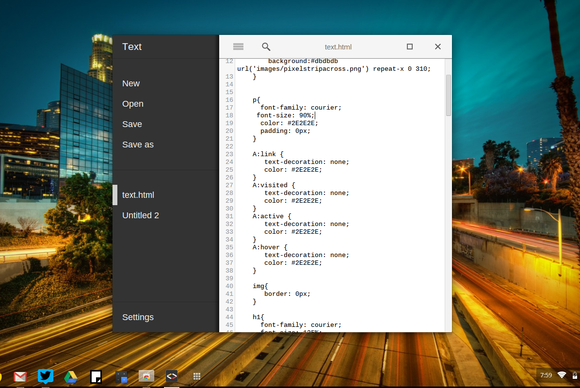Click the "A:visited {" line of code
Screen dimensions: 580x388
[x=274, y=185]
